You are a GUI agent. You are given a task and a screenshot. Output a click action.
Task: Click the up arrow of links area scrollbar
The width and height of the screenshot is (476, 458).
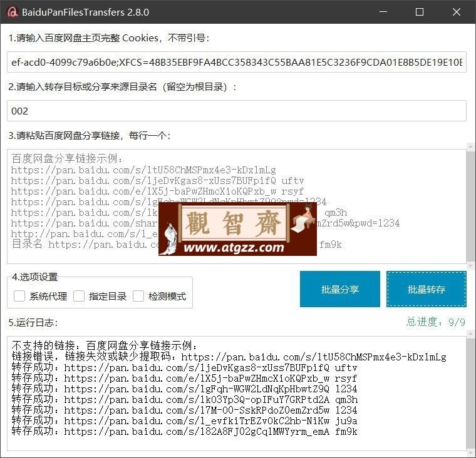point(471,146)
